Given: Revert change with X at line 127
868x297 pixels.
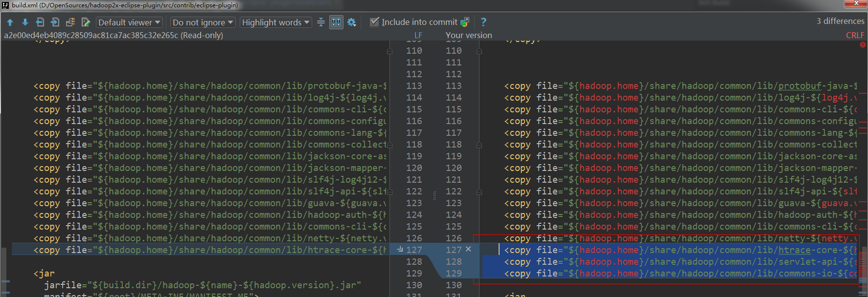Looking at the screenshot, I should [x=468, y=249].
